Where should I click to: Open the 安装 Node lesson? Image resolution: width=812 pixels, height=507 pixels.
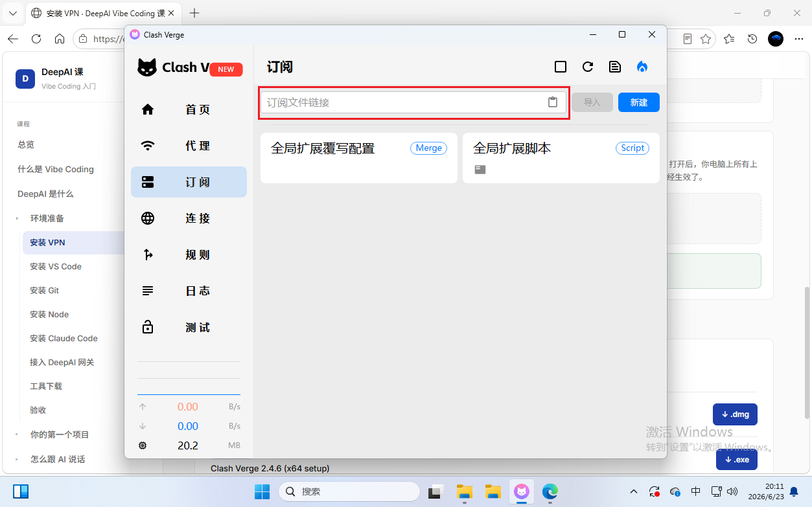[x=49, y=314]
